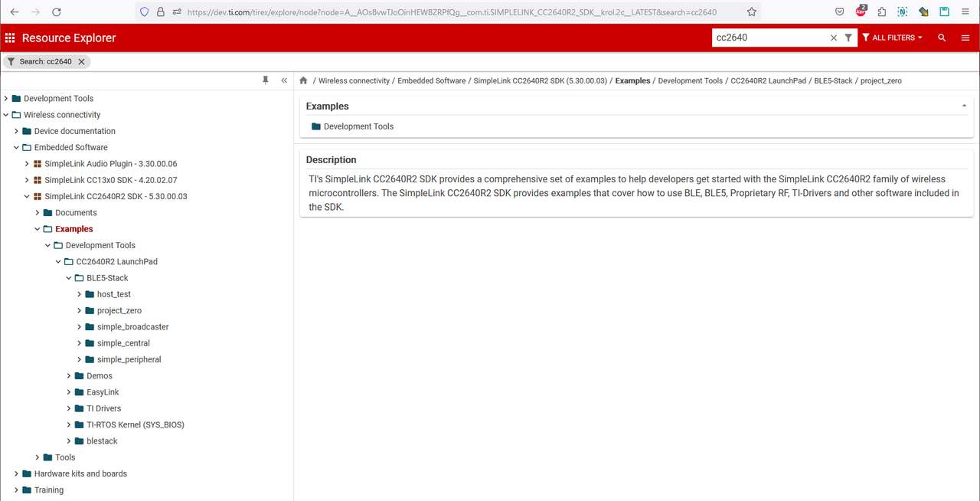980x501 pixels.
Task: Reload the page
Action: [57, 12]
